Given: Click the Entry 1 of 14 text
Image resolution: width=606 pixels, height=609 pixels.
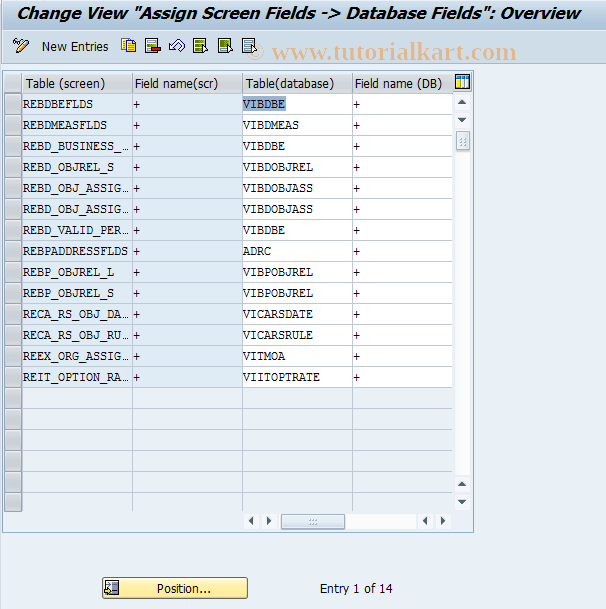Looking at the screenshot, I should pos(356,588).
